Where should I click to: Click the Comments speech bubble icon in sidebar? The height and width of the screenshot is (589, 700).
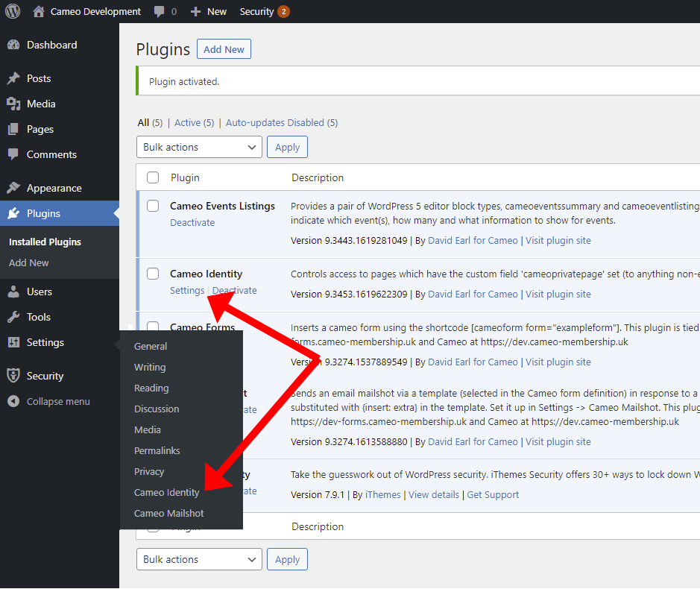coord(13,154)
